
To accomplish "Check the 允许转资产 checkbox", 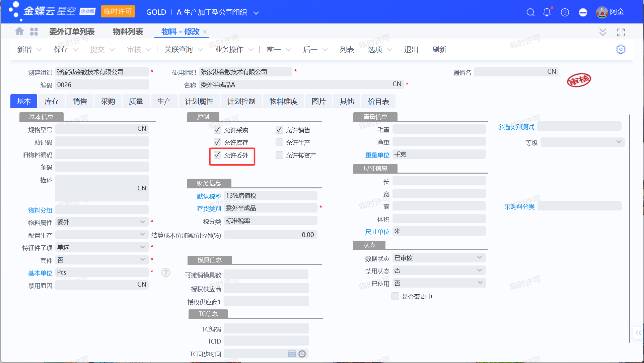I will (x=279, y=155).
